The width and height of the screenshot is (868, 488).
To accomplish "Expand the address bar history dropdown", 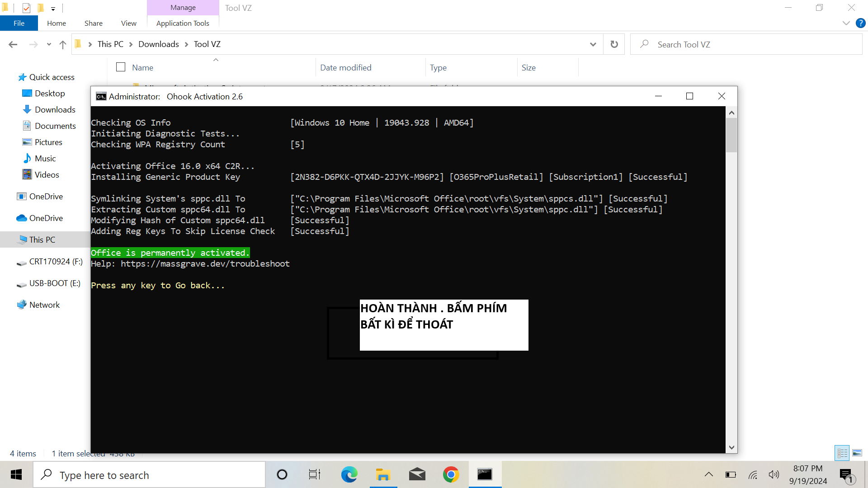I will 593,44.
